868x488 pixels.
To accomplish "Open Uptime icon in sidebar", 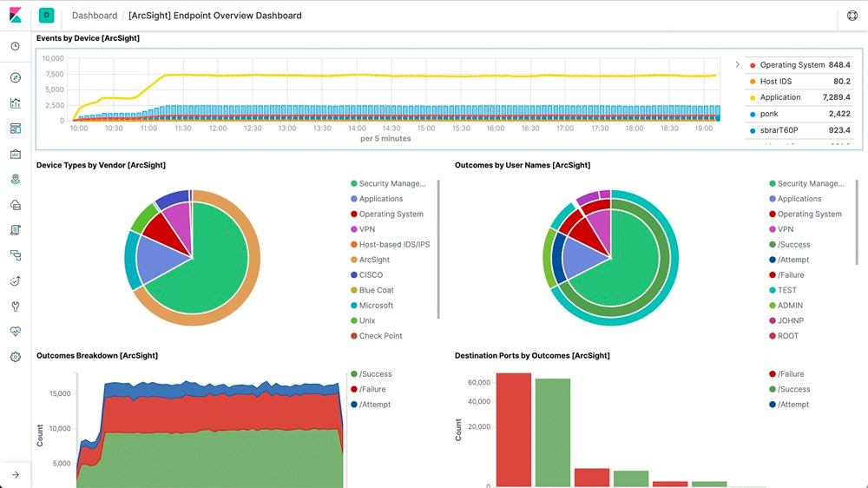I will point(16,280).
